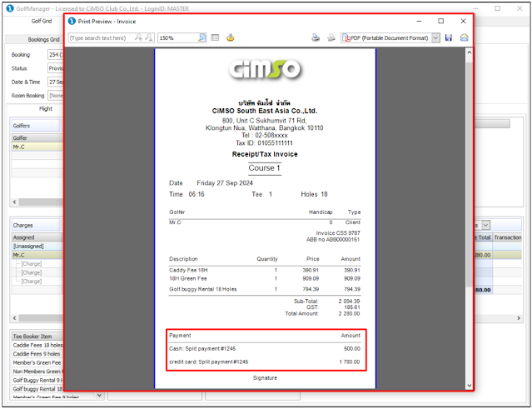Select Golf Buggy Rental 9 item

click(37, 380)
